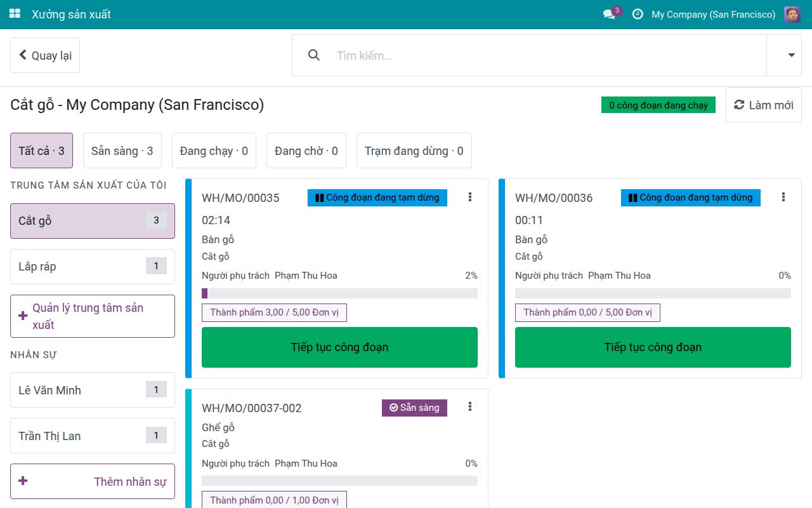Open the user avatar menu
Image resolution: width=812 pixels, height=508 pixels.
click(x=792, y=15)
